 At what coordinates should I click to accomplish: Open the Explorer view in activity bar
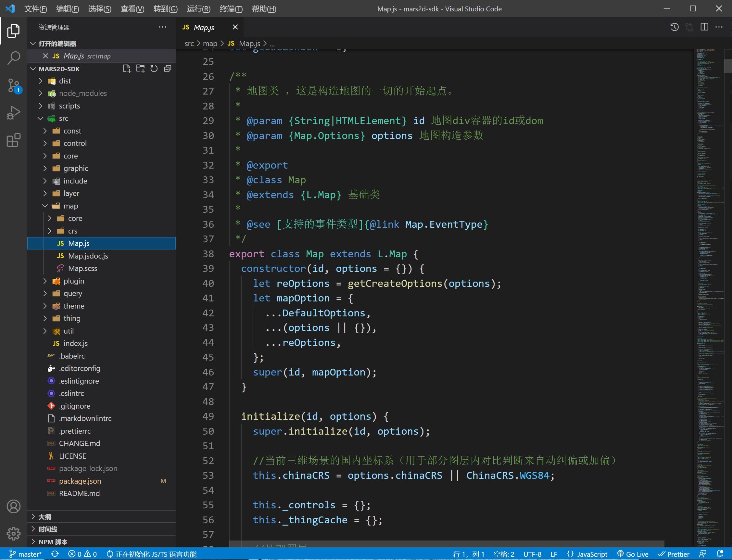[x=13, y=31]
